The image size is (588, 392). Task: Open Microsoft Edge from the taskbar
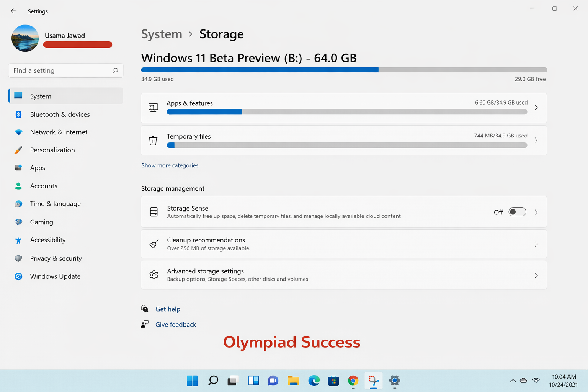[x=314, y=381]
